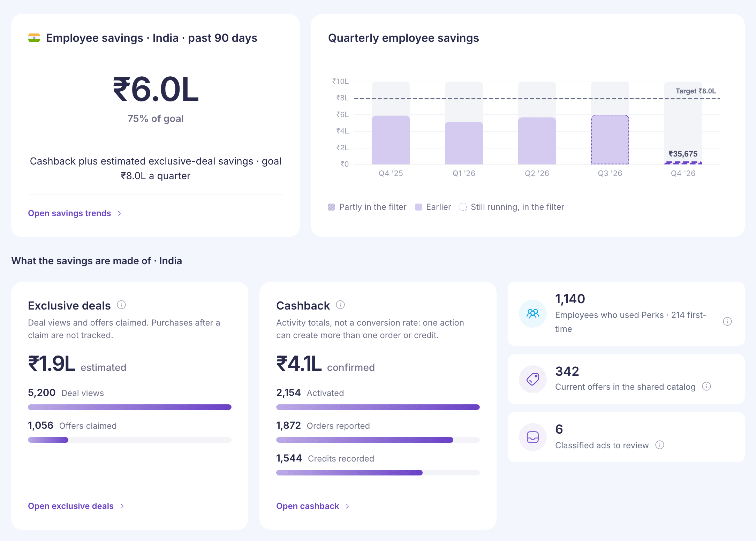This screenshot has height=541, width=756.
Task: Select the Q1 '26 bar
Action: 464,143
